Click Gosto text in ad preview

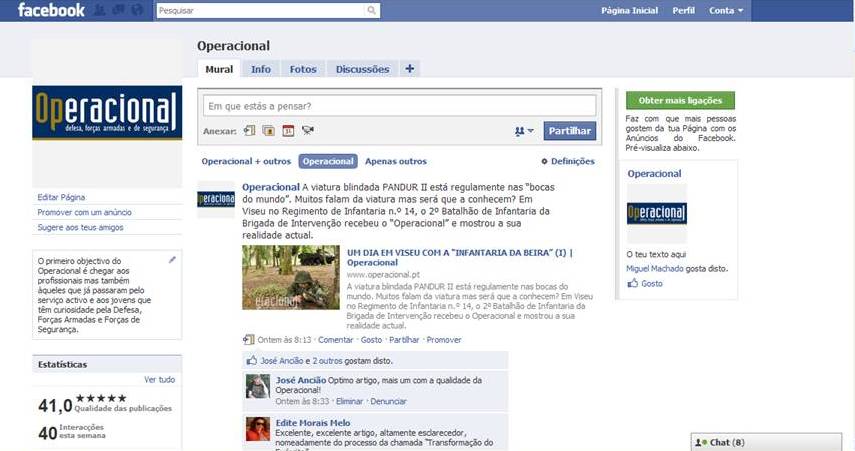pos(652,284)
